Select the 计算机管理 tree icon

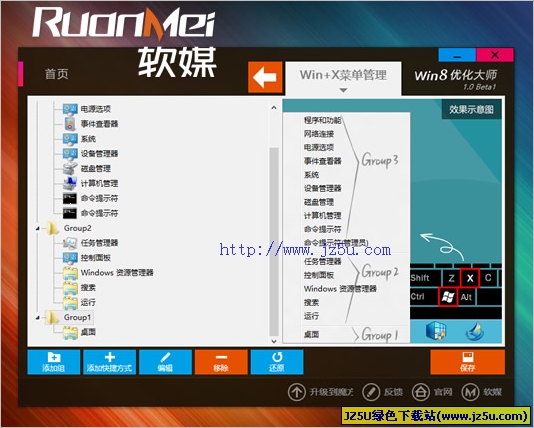click(70, 184)
